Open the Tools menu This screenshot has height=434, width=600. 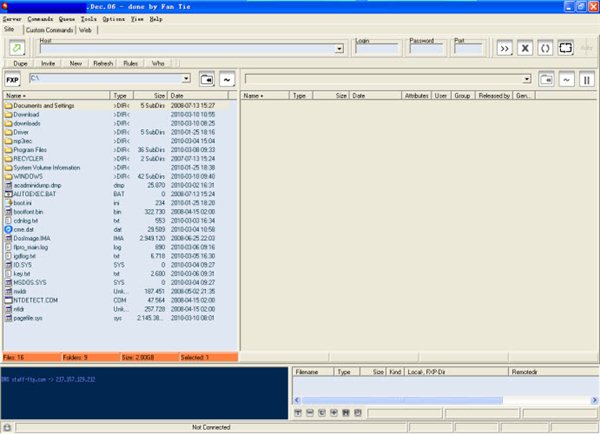pyautogui.click(x=88, y=19)
